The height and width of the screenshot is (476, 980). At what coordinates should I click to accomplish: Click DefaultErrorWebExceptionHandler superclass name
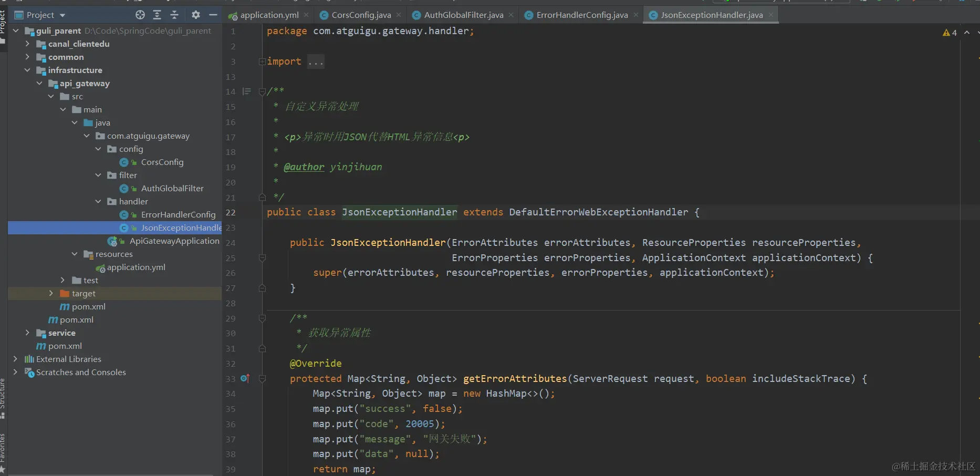pos(599,212)
